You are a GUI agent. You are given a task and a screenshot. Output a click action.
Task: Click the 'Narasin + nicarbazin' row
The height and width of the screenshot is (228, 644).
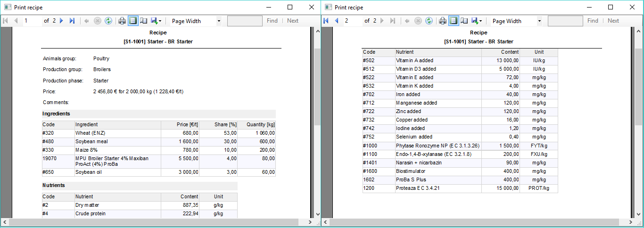460,163
